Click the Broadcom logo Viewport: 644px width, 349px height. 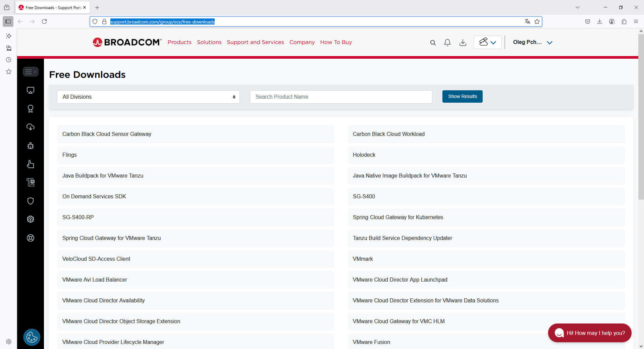coord(127,42)
